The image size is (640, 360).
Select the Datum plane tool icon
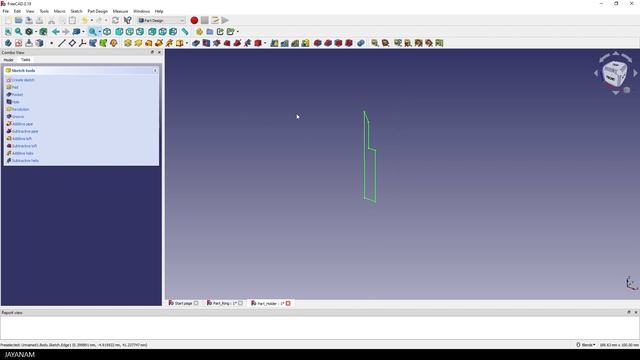(72, 43)
